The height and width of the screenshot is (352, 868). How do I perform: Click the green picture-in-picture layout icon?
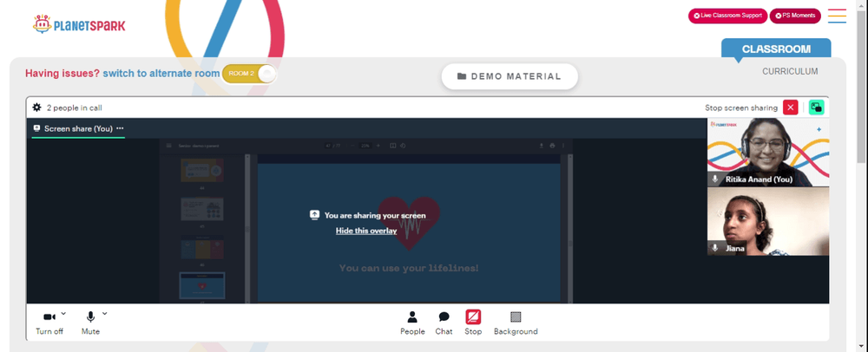tap(816, 108)
